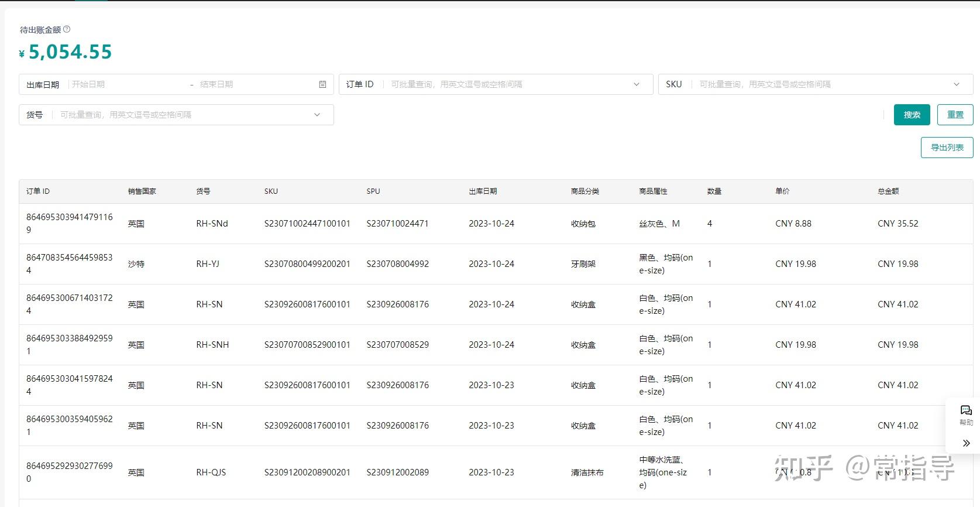
Task: Click the 清洁抹布 category cell
Action: (587, 472)
